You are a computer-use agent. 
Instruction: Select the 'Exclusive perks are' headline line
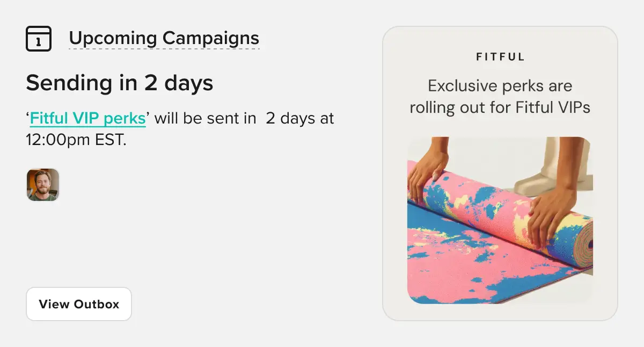500,85
